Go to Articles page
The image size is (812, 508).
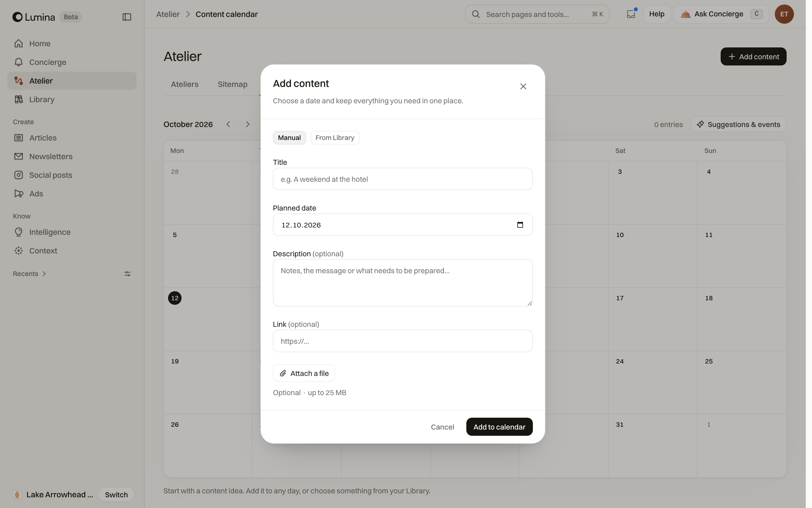click(72, 138)
